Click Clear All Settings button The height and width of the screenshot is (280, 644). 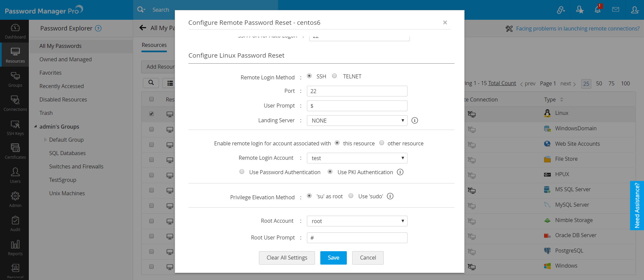click(x=287, y=258)
